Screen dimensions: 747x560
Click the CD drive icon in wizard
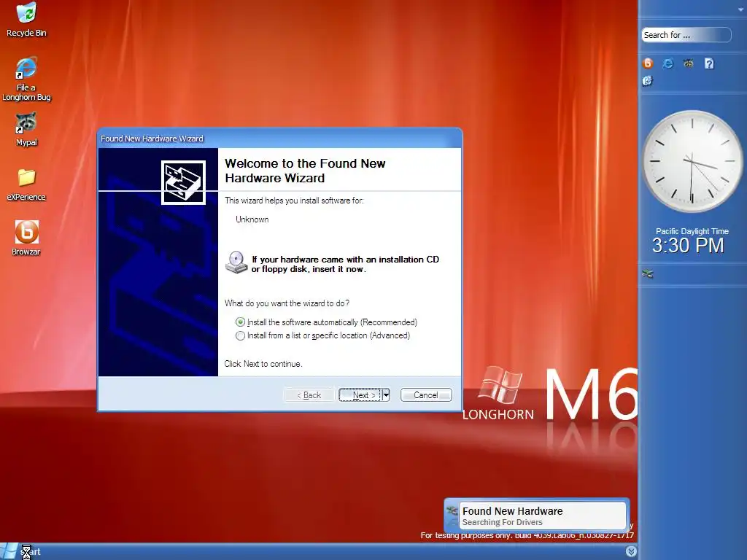(x=236, y=262)
